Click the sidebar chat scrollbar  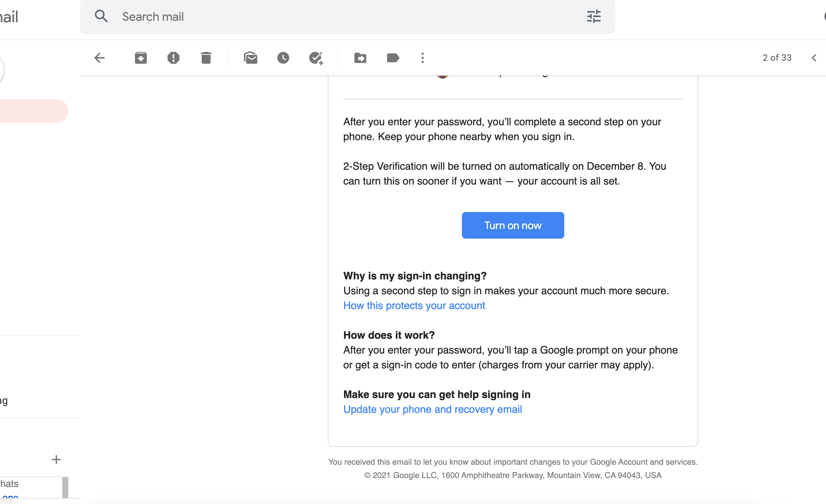tap(65, 487)
